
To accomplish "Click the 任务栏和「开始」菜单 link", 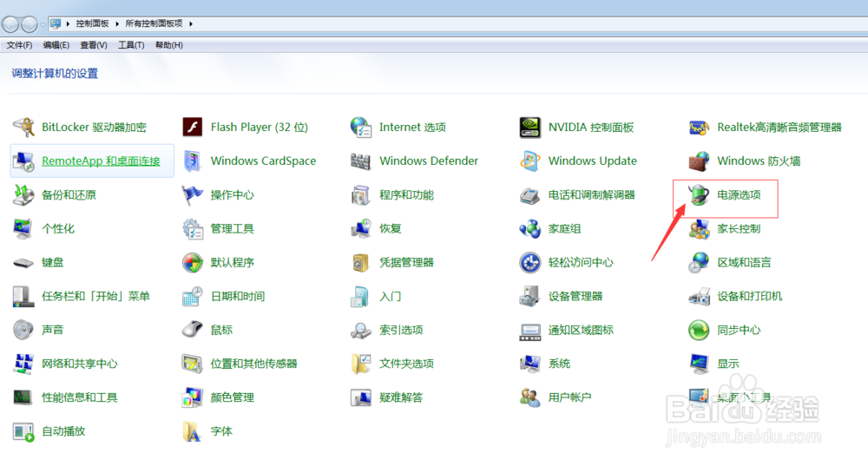I will (95, 296).
